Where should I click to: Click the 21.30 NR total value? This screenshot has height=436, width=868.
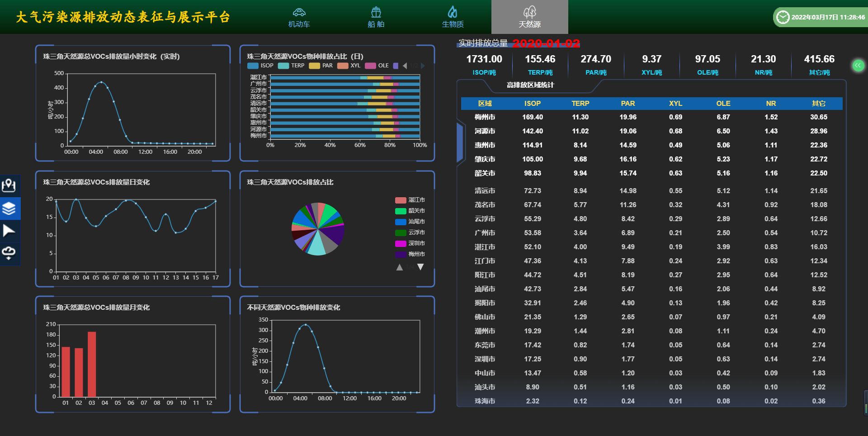click(764, 59)
